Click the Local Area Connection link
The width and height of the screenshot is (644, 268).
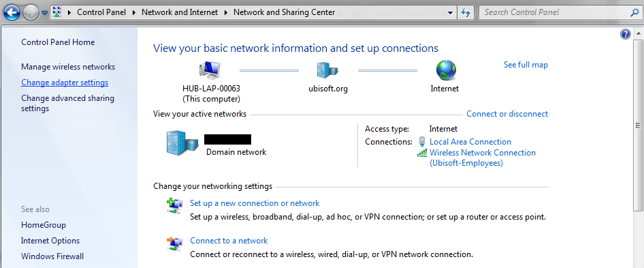click(470, 142)
